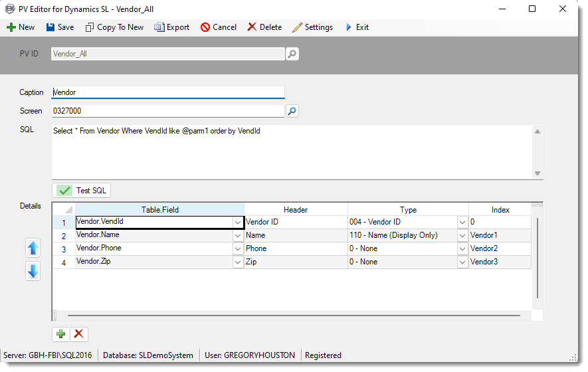
Task: Click the details grid horizontal scrollbar
Action: tap(294, 316)
